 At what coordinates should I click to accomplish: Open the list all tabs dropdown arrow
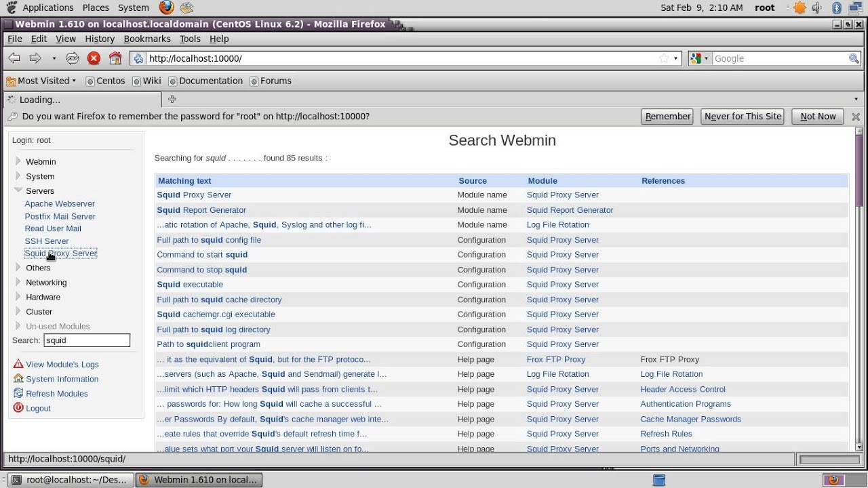[x=856, y=100]
